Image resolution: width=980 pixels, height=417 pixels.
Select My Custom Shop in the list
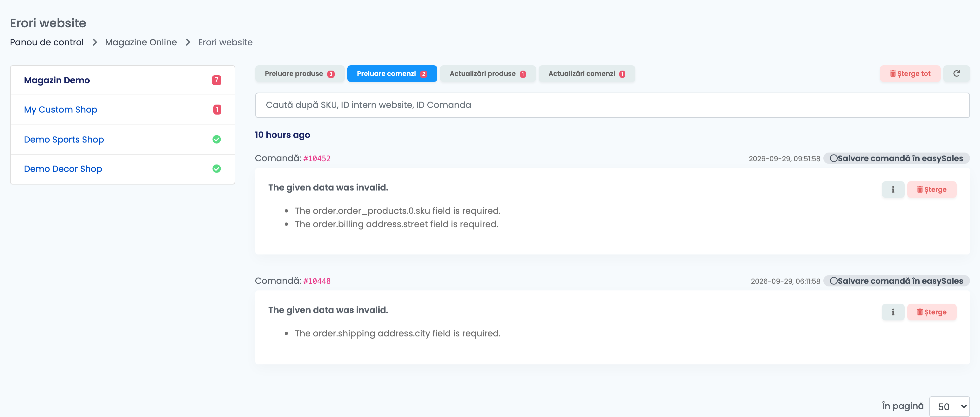123,110
